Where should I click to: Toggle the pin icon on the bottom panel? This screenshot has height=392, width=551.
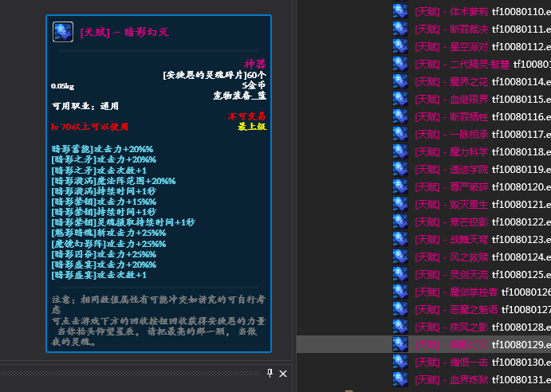click(x=270, y=373)
